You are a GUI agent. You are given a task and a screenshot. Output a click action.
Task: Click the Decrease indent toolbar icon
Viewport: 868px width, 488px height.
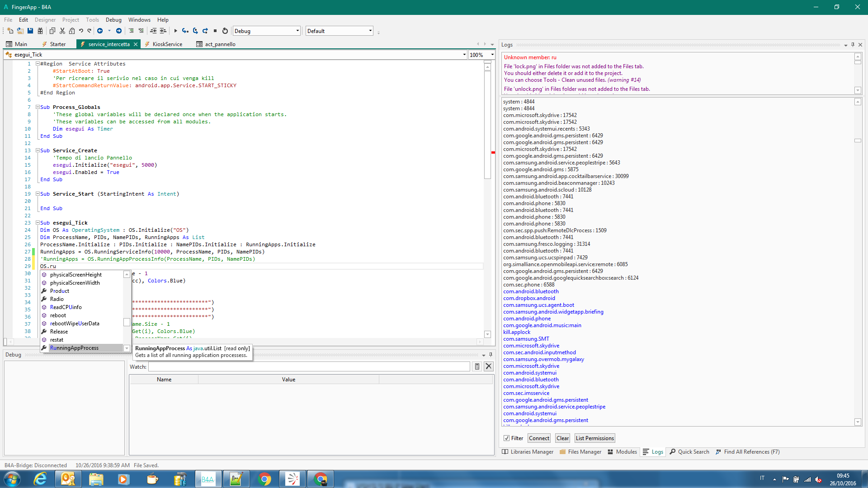click(x=153, y=31)
